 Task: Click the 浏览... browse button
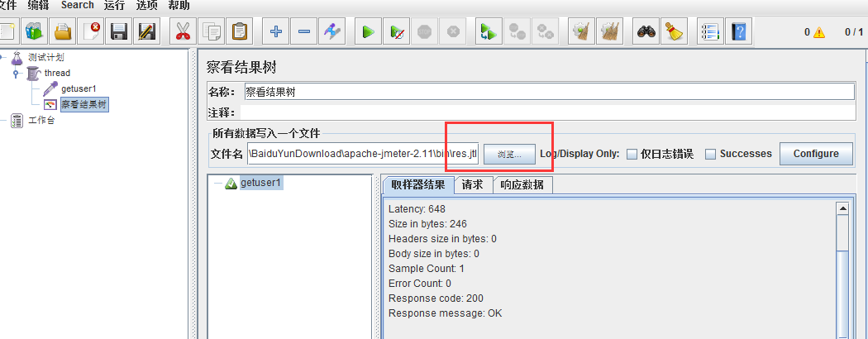point(509,155)
